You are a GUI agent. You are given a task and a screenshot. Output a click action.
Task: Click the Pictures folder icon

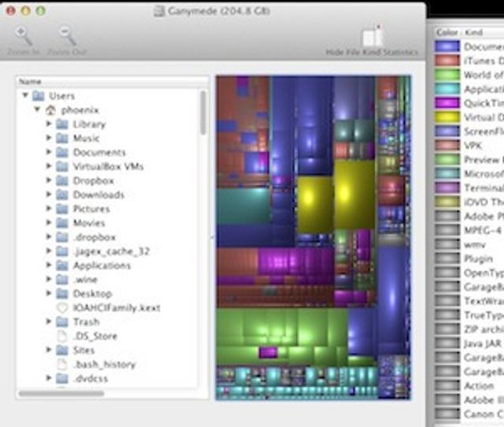[x=62, y=209]
